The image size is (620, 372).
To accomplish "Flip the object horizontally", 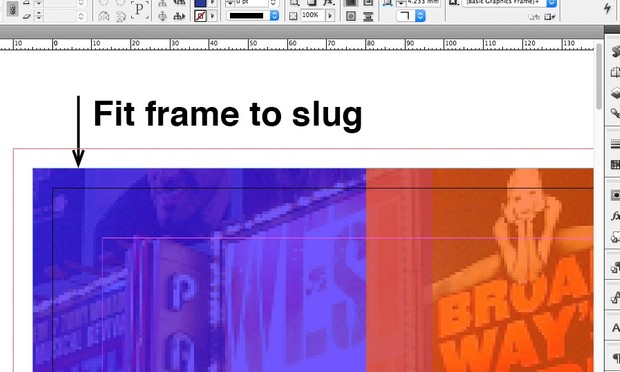I will pyautogui.click(x=104, y=16).
